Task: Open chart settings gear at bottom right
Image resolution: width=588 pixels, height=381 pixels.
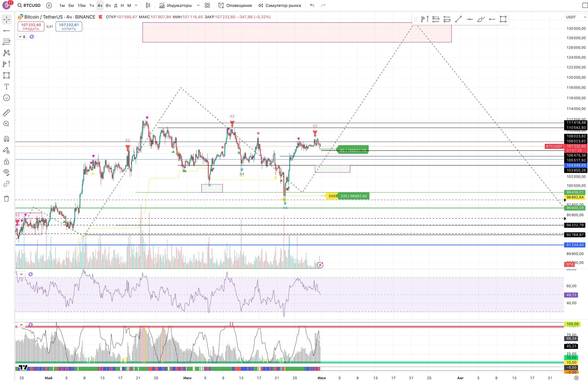Action: (576, 378)
